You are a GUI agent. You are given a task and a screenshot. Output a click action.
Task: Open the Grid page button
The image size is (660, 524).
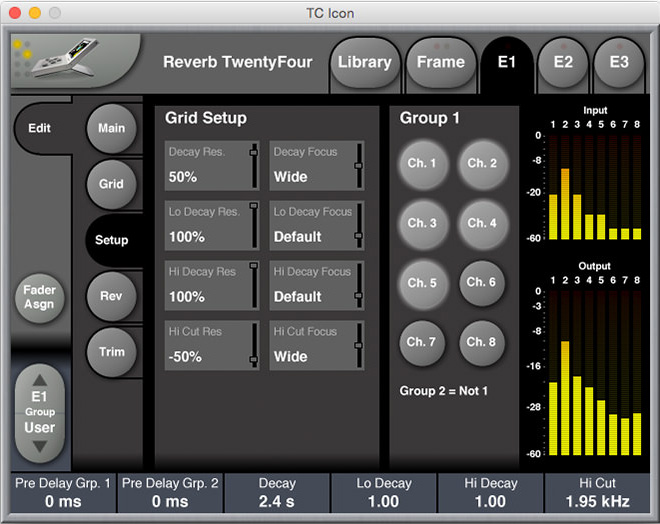tap(112, 184)
